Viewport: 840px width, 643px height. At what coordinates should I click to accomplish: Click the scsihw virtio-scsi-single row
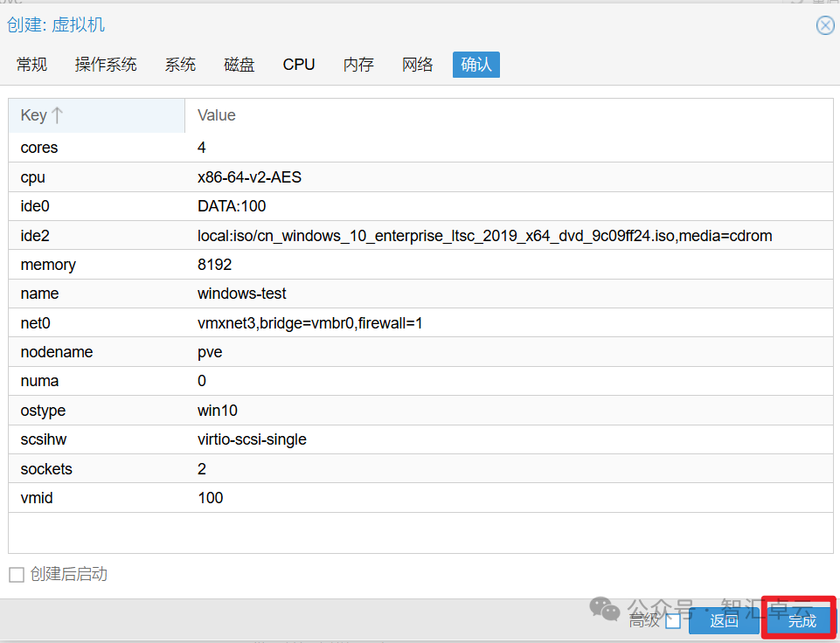coord(420,439)
